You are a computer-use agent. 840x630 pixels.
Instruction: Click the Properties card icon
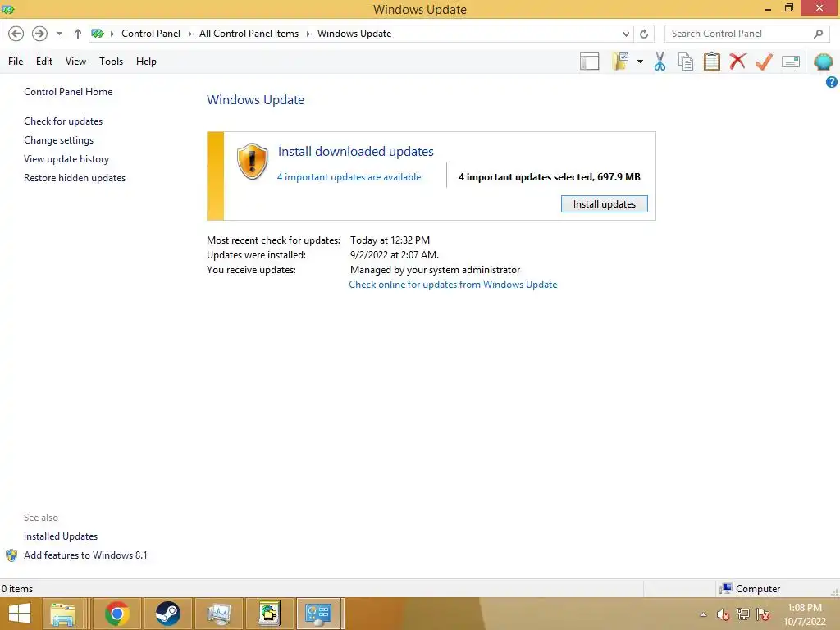[791, 62]
